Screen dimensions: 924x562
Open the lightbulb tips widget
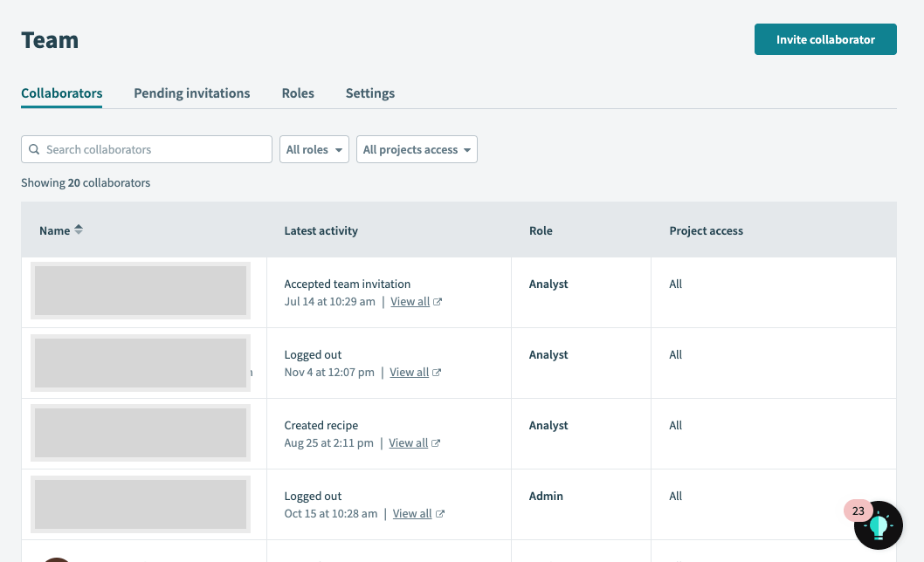click(879, 525)
